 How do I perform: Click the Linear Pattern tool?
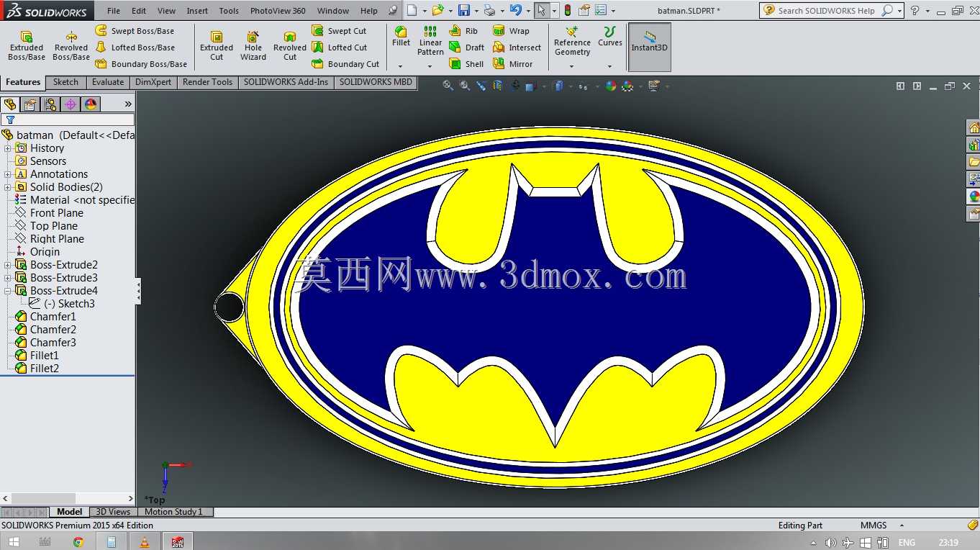(x=430, y=40)
